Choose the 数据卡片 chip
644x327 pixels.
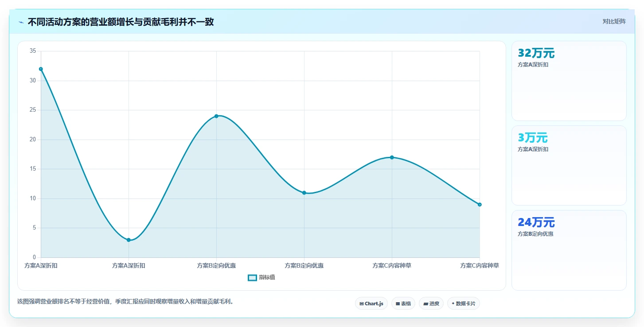[x=464, y=304]
